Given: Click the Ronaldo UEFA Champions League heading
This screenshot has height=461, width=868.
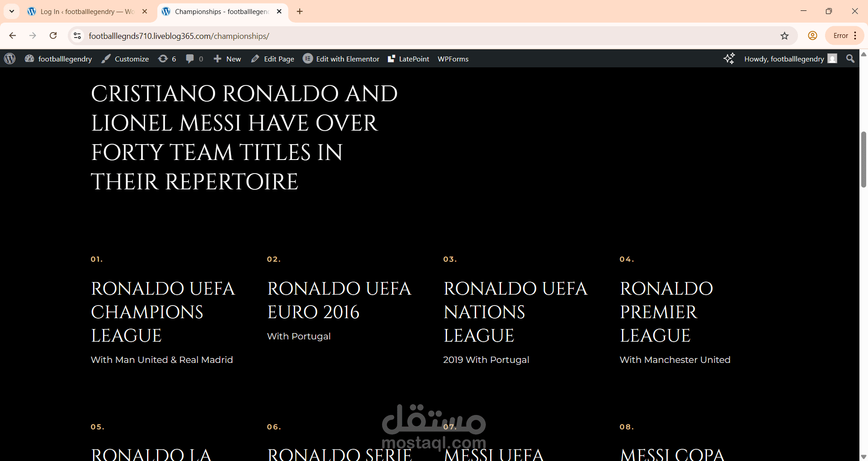Looking at the screenshot, I should [163, 312].
